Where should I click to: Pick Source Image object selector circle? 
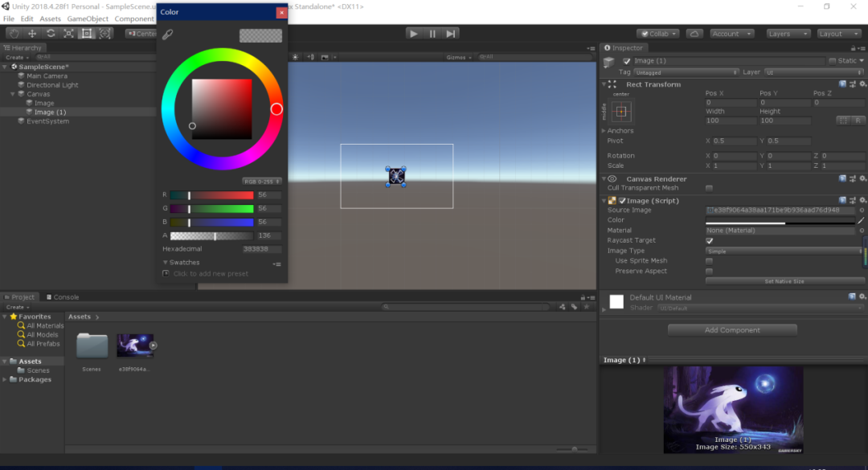pyautogui.click(x=862, y=210)
